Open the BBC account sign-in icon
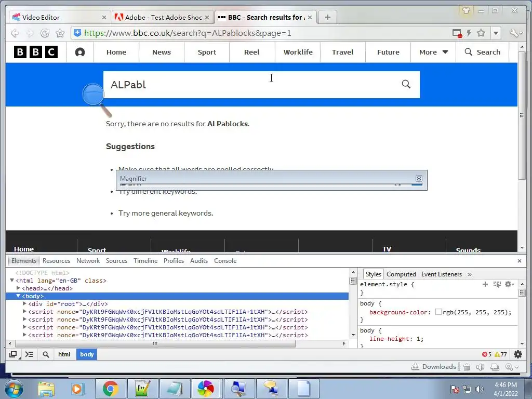Image resolution: width=532 pixels, height=399 pixels. click(79, 52)
